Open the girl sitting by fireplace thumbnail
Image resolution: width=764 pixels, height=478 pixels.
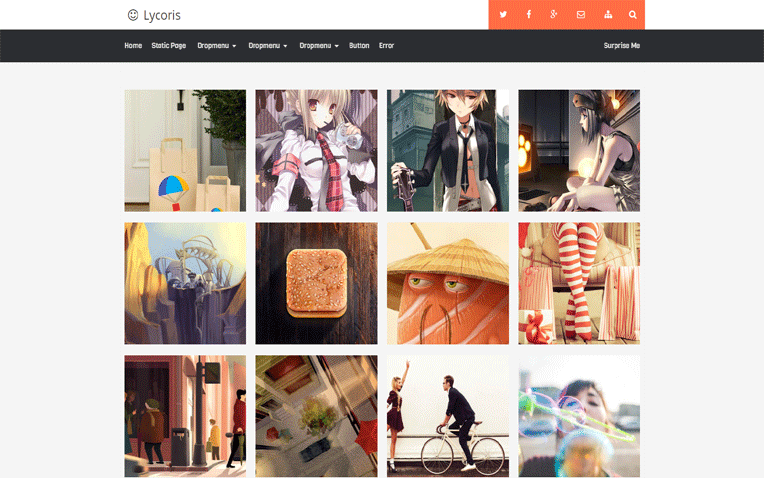[579, 151]
